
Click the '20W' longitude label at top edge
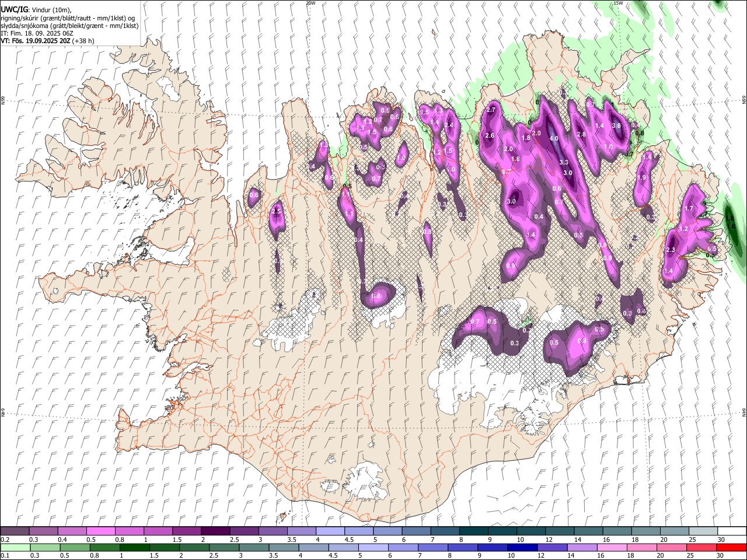[x=310, y=3]
